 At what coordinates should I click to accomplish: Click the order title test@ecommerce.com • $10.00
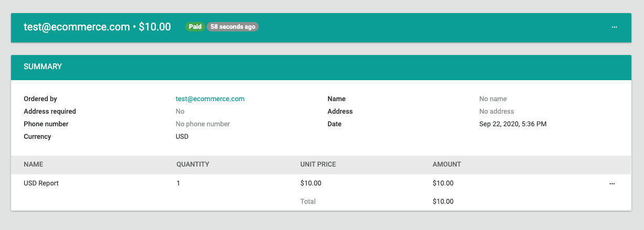point(97,27)
